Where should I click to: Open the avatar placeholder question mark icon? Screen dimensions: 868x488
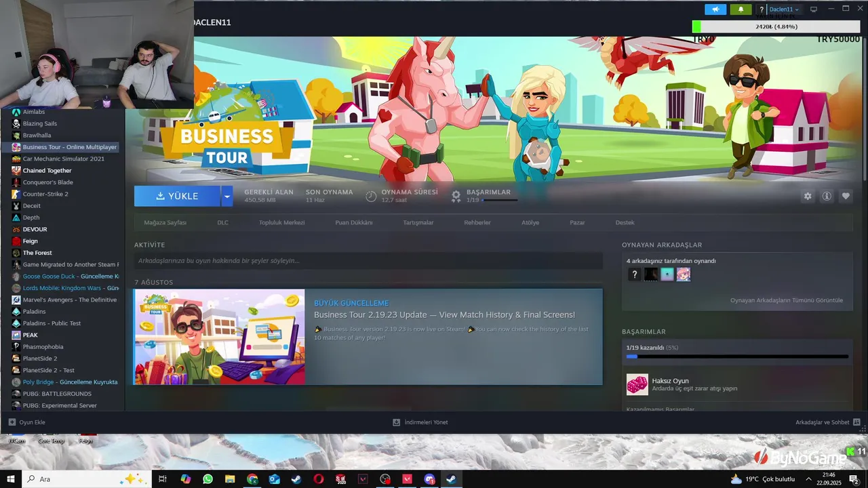[x=762, y=9]
